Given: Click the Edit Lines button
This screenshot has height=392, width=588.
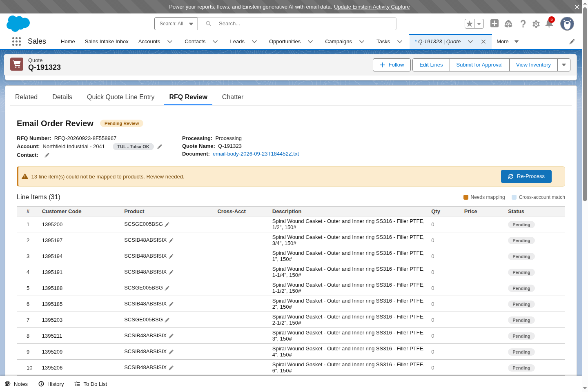Looking at the screenshot, I should pyautogui.click(x=431, y=65).
